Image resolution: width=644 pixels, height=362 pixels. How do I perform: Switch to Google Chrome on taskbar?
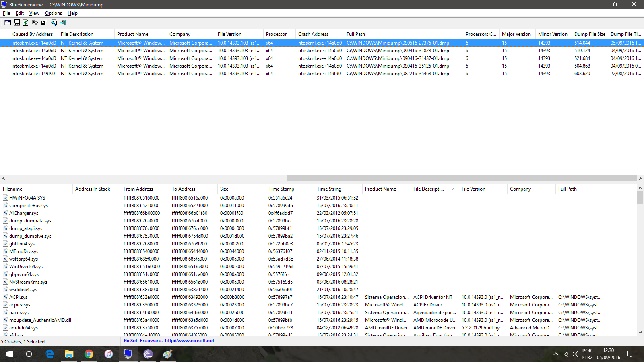89,354
